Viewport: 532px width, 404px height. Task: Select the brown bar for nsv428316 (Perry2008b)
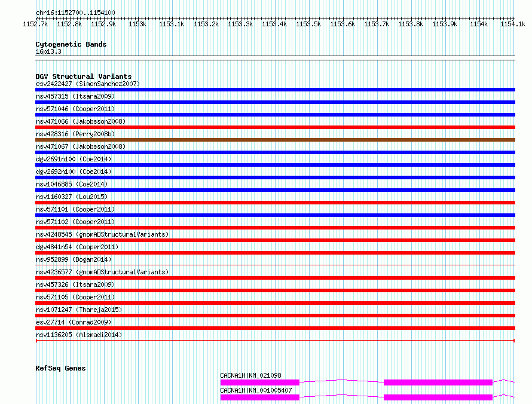click(275, 140)
